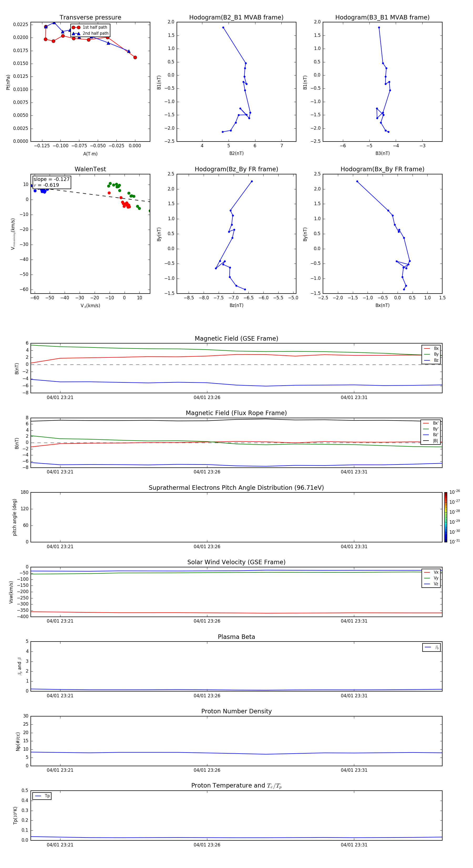Click the 'slope = -0.127' annotation
The height and width of the screenshot is (868, 473).
52,179
